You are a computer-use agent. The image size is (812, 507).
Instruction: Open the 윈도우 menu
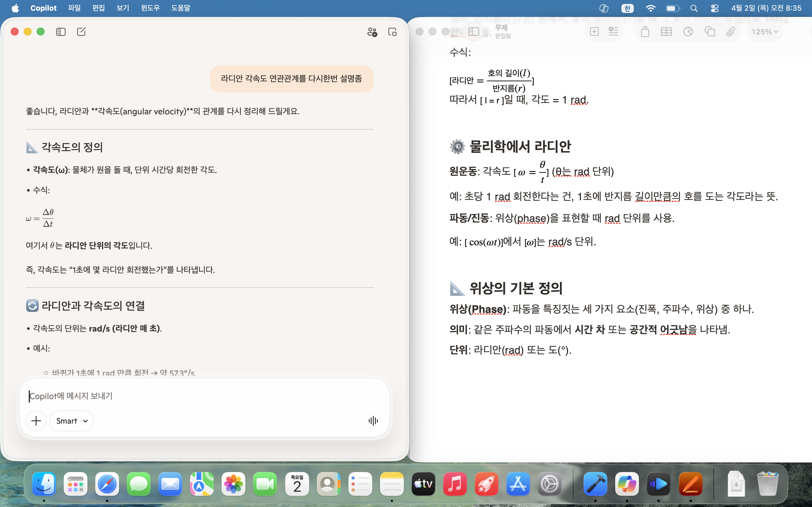tap(150, 8)
